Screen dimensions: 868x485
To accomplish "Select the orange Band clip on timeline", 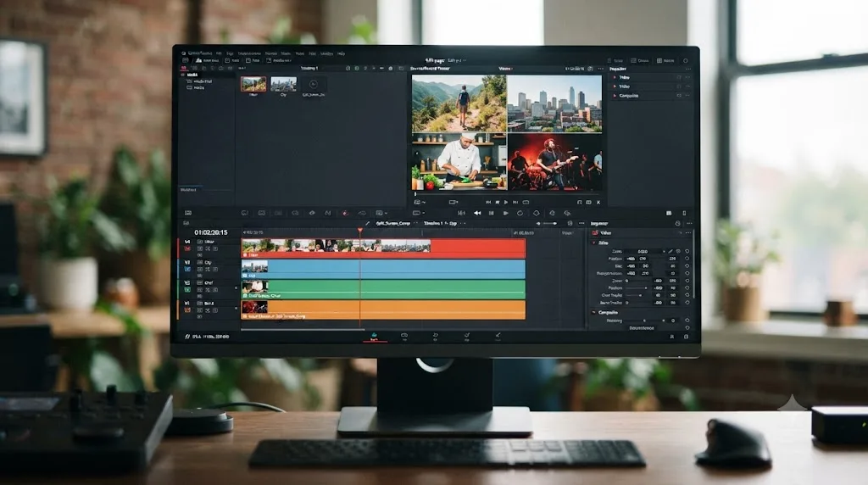I will (383, 310).
